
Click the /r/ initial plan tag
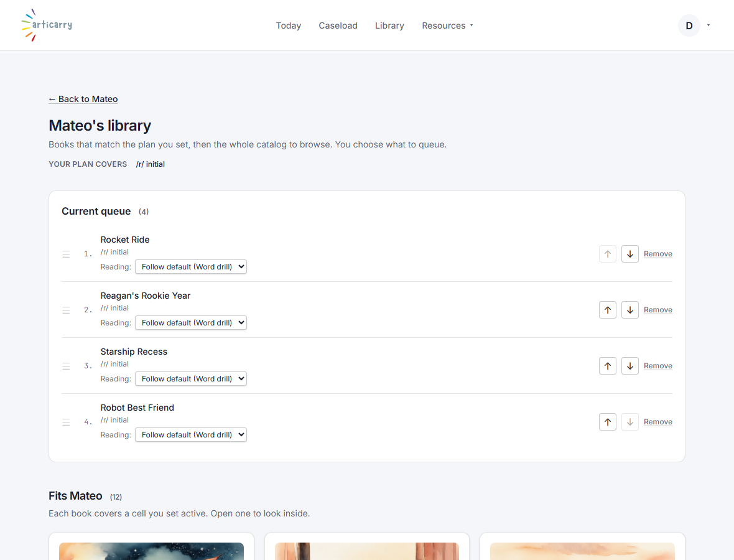[151, 164]
